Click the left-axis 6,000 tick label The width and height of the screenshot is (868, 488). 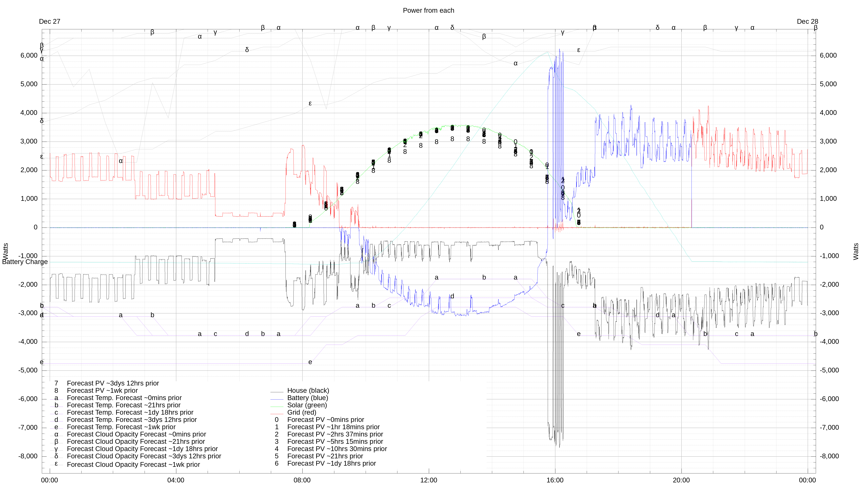[29, 56]
